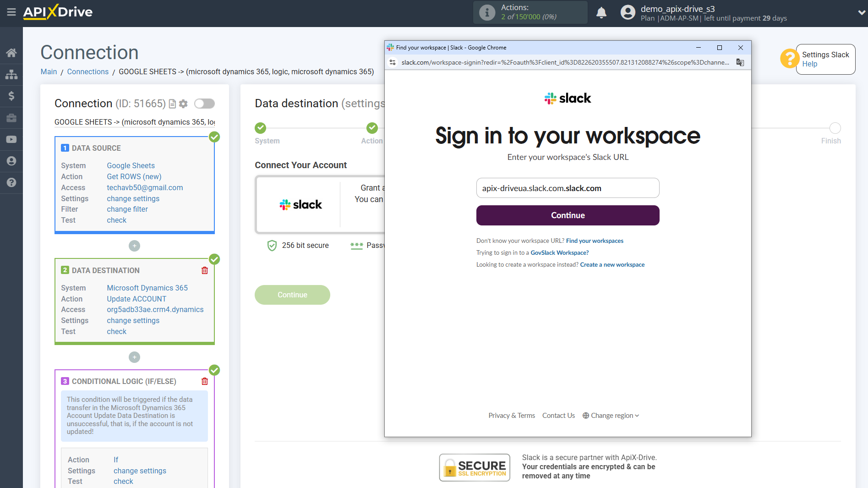Open Privacy & Terms in the Slack popup

(x=511, y=416)
